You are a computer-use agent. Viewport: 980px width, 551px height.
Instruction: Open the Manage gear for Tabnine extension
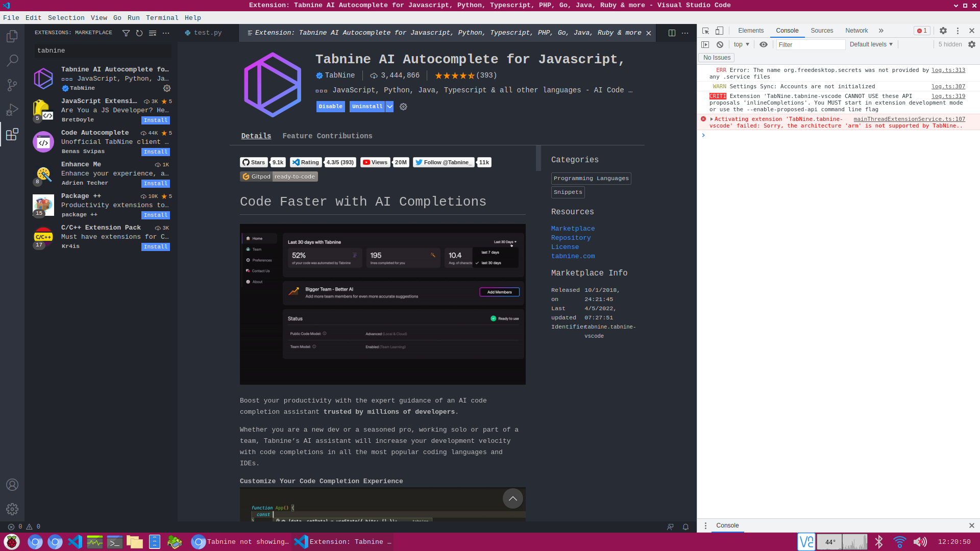pos(167,88)
